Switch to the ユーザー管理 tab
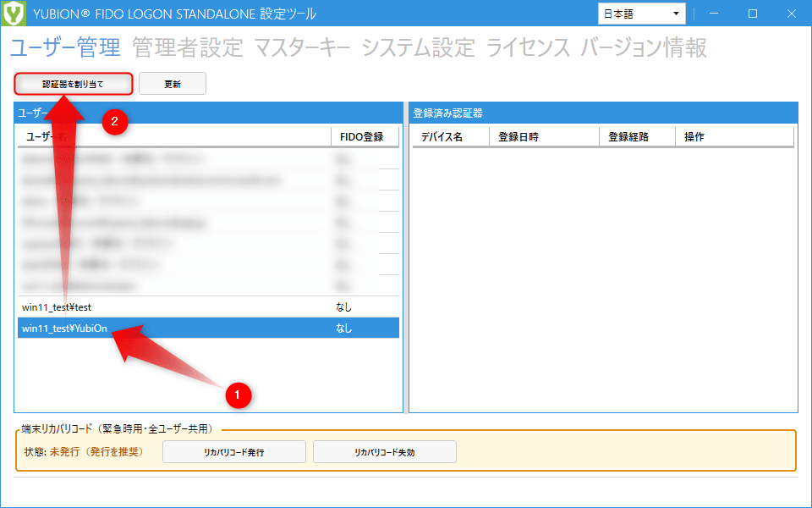 [x=65, y=47]
